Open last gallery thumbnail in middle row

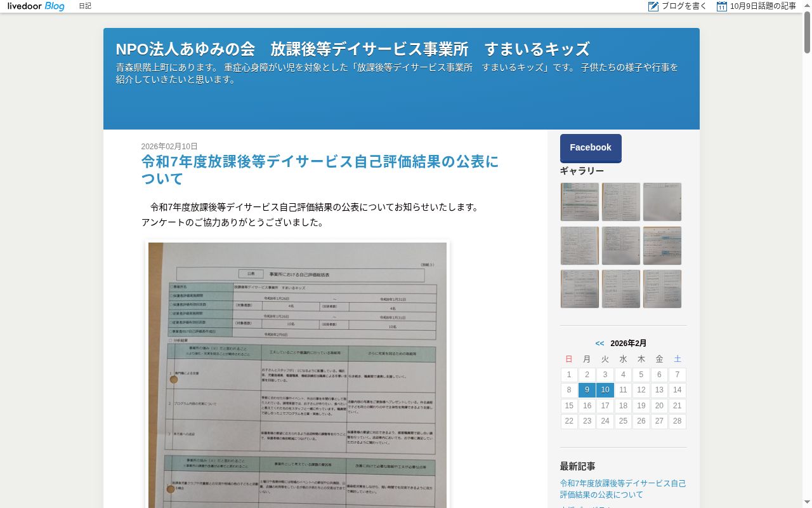pyautogui.click(x=662, y=246)
